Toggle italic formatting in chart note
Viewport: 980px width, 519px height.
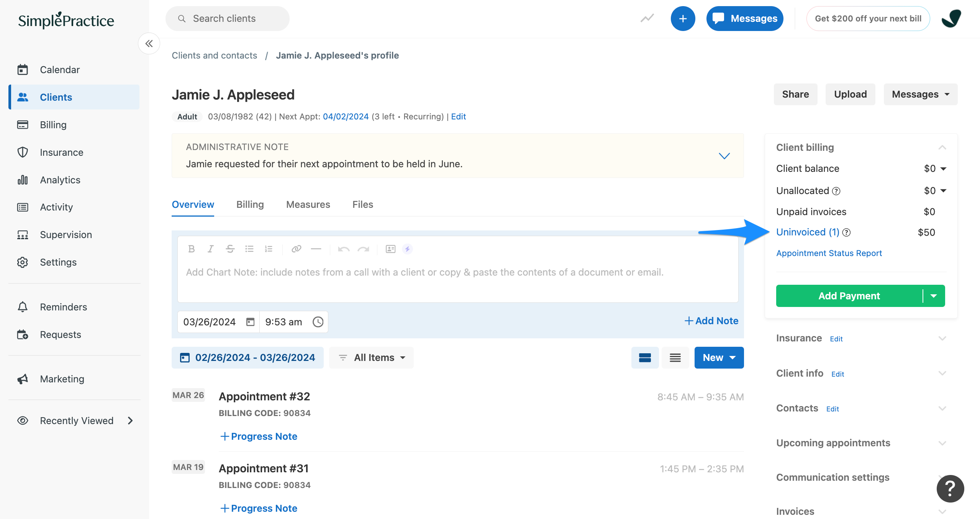[x=210, y=249]
